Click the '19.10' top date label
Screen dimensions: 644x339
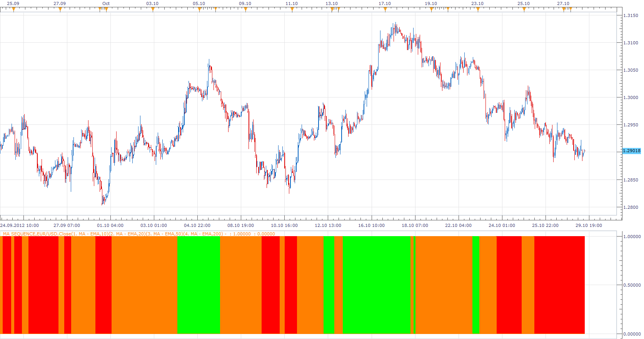(x=431, y=3)
